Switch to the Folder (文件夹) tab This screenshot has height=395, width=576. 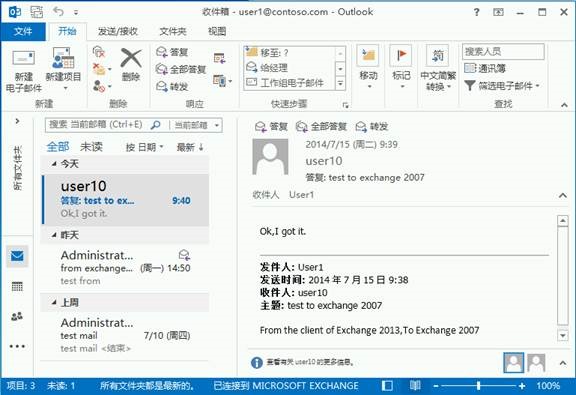[x=173, y=32]
